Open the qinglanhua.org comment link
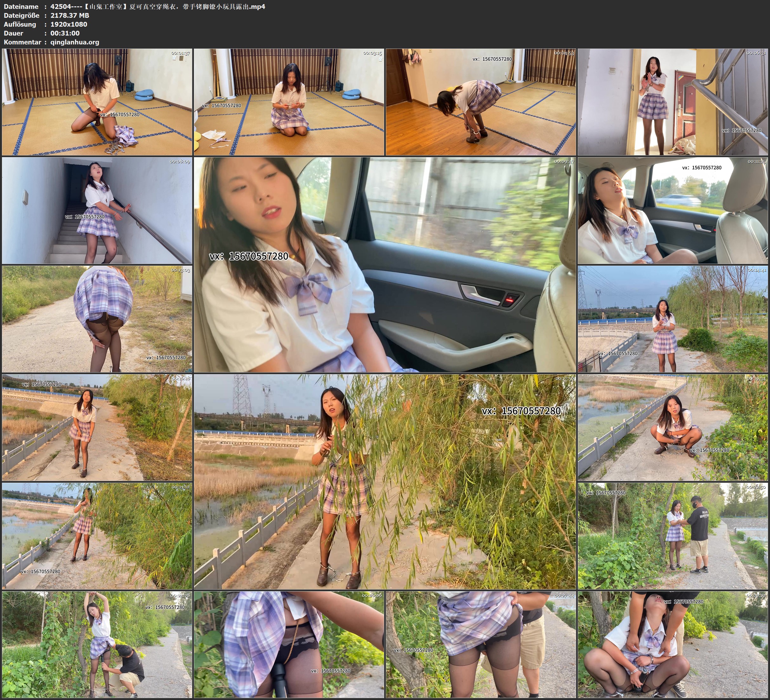The image size is (770, 700). pyautogui.click(x=75, y=42)
